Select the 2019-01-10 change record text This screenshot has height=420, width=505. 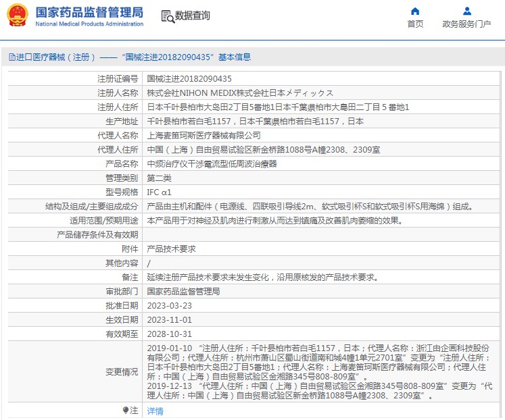coord(319,362)
